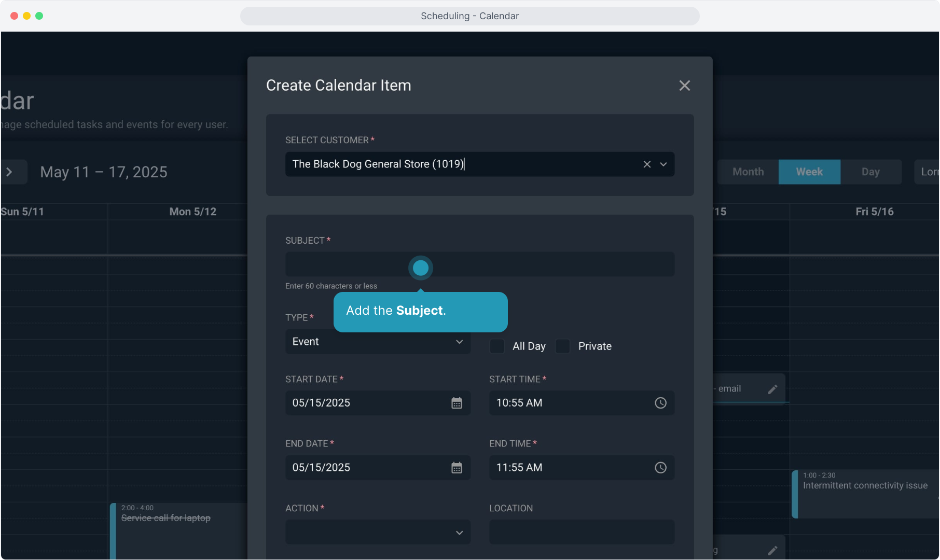Select the Week view tab
This screenshot has height=560, width=940.
tap(809, 172)
